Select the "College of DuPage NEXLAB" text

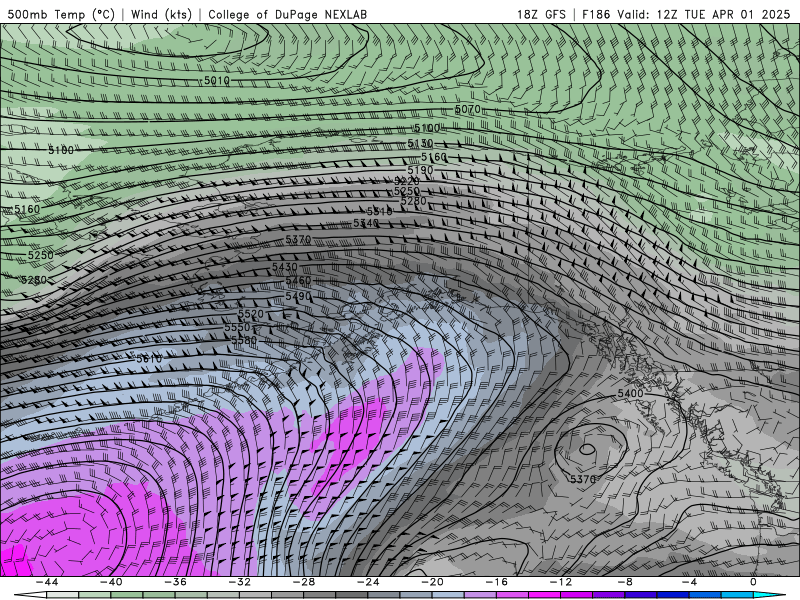tap(287, 14)
